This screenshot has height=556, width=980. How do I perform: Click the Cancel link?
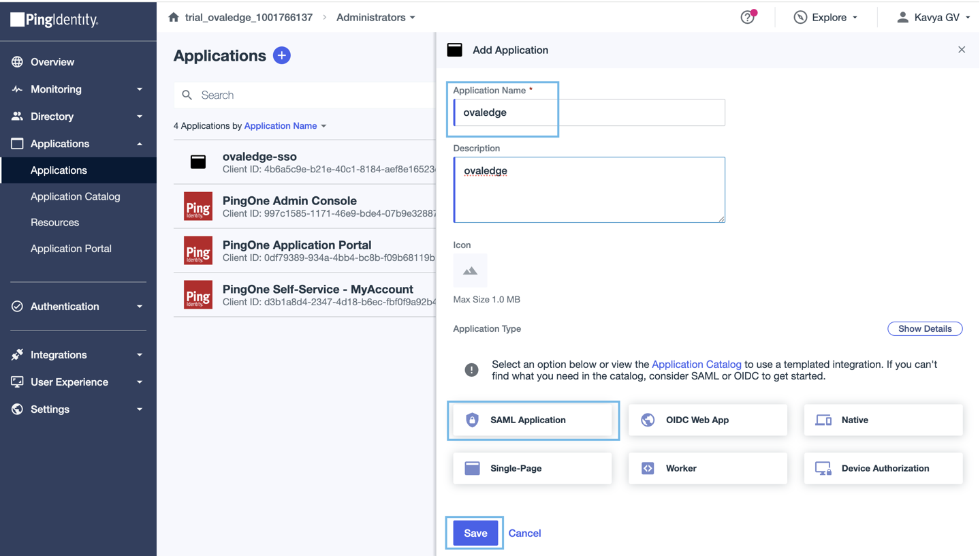pyautogui.click(x=524, y=533)
